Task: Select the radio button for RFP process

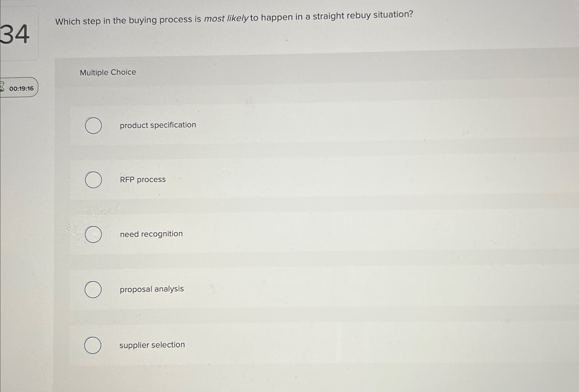Action: 93,180
